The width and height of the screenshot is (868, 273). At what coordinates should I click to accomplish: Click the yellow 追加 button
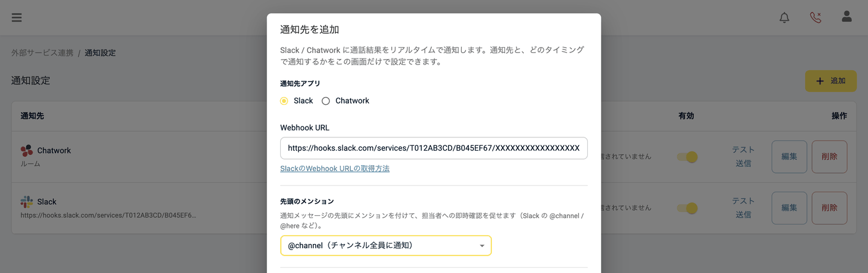click(x=831, y=81)
